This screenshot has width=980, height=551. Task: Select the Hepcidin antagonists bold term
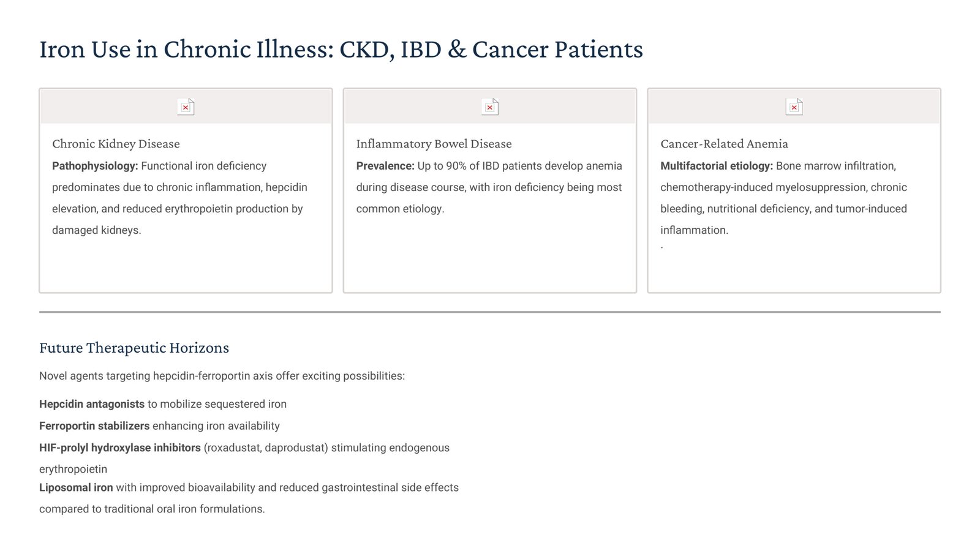pos(92,404)
